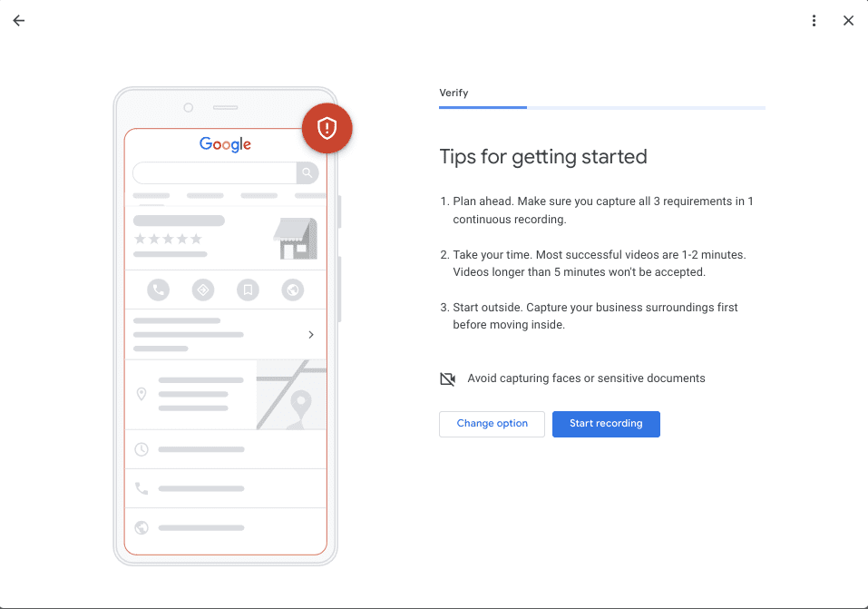The image size is (868, 609).
Task: Click the chevron arrow in phone mockup
Action: pyautogui.click(x=311, y=335)
